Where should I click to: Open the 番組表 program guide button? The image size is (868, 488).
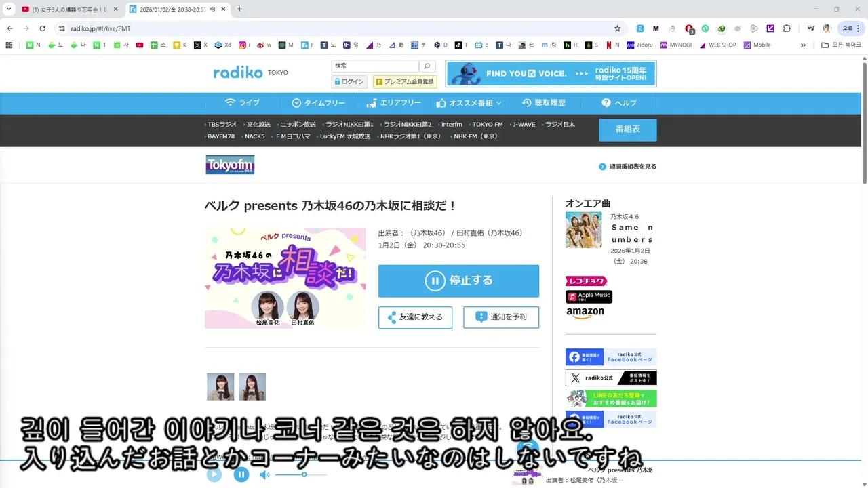(627, 129)
